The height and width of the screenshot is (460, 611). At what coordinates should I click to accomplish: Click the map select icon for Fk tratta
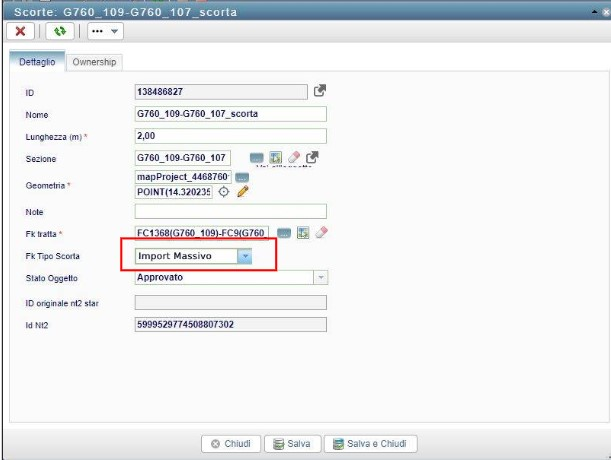[x=302, y=233]
